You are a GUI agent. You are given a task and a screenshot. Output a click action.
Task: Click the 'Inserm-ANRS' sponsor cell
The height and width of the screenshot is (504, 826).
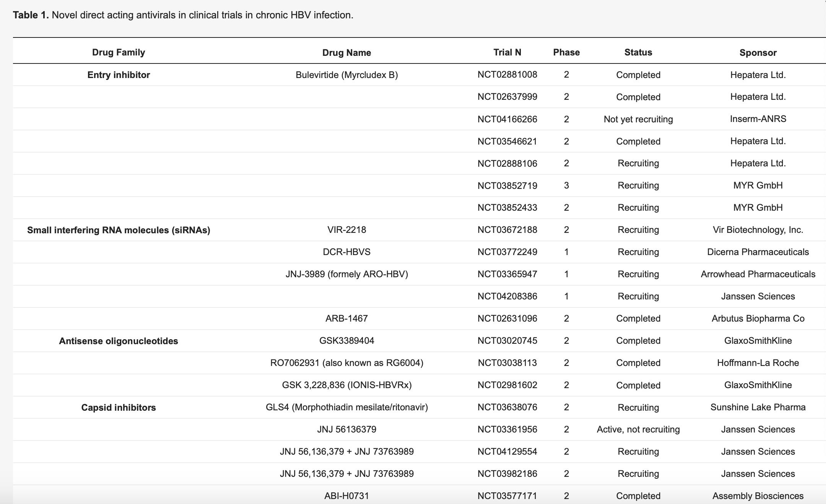(x=758, y=119)
